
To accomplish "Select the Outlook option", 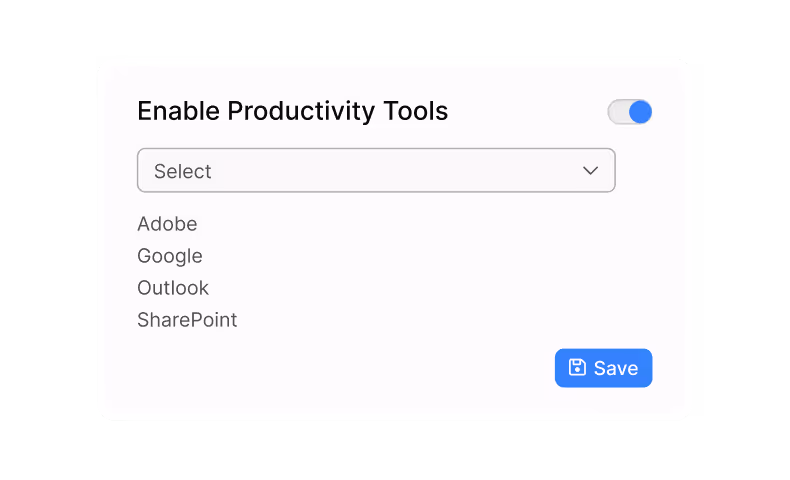I will click(x=173, y=288).
